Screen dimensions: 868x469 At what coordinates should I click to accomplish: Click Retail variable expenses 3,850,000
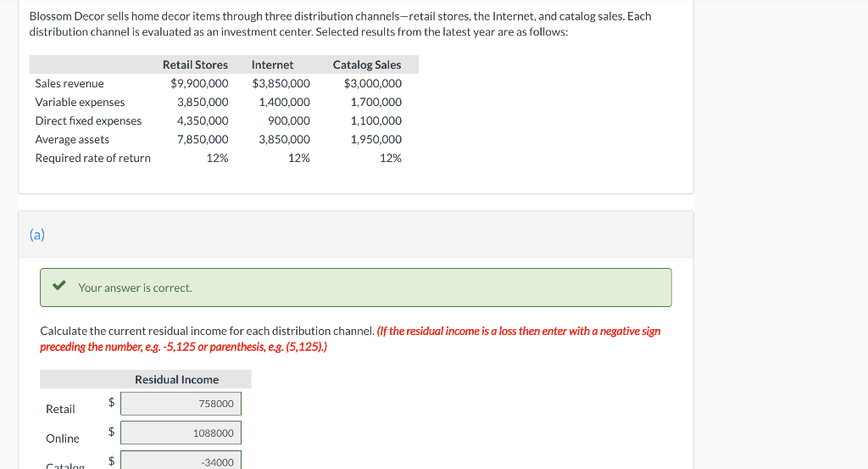pos(203,103)
